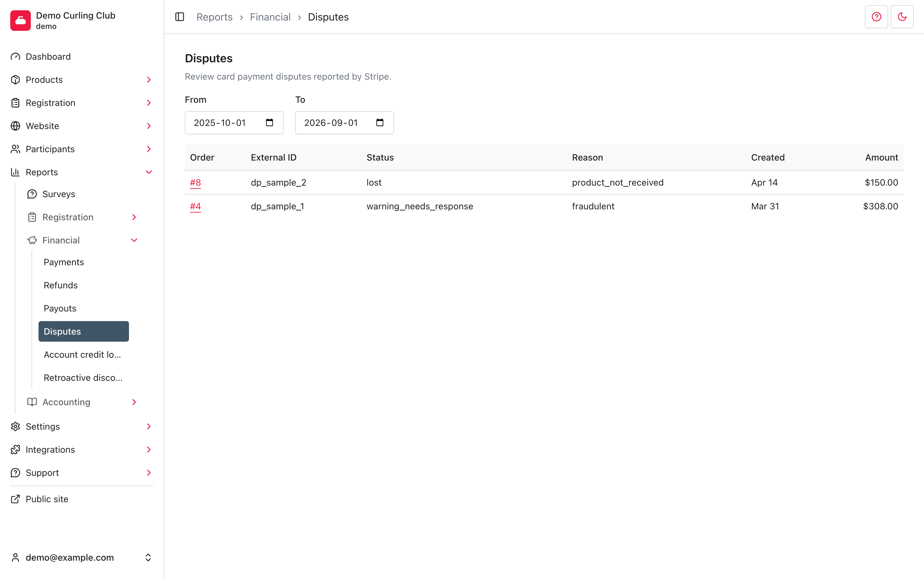Open Retroactive discounts sidebar item

(84, 378)
